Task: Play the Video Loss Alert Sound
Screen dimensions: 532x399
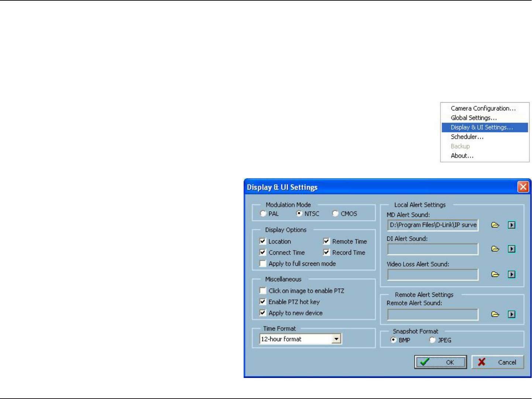Action: point(512,275)
